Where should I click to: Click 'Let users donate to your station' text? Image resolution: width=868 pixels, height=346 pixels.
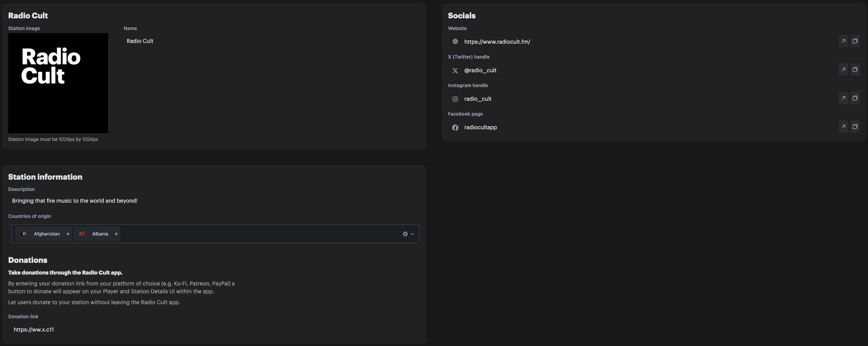pos(94,302)
